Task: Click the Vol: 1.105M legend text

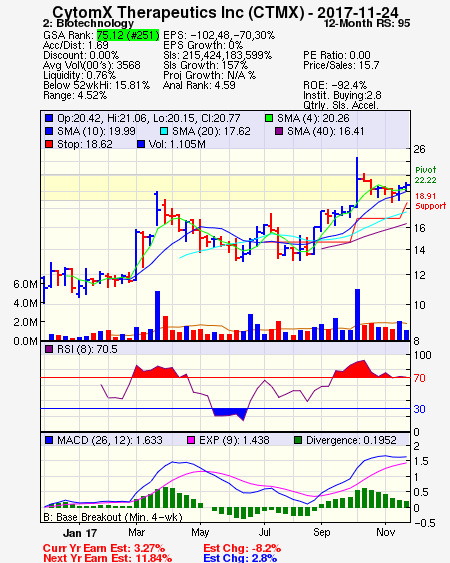Action: (177, 144)
